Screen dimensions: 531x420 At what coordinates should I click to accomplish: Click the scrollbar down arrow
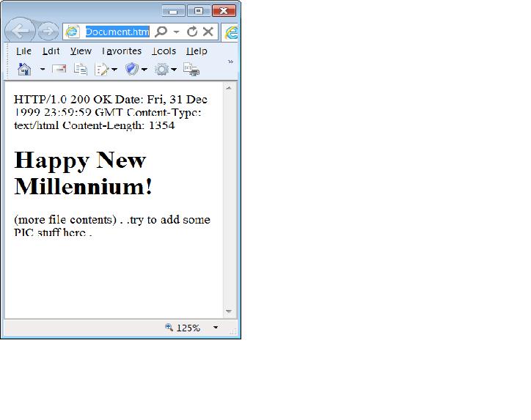229,312
